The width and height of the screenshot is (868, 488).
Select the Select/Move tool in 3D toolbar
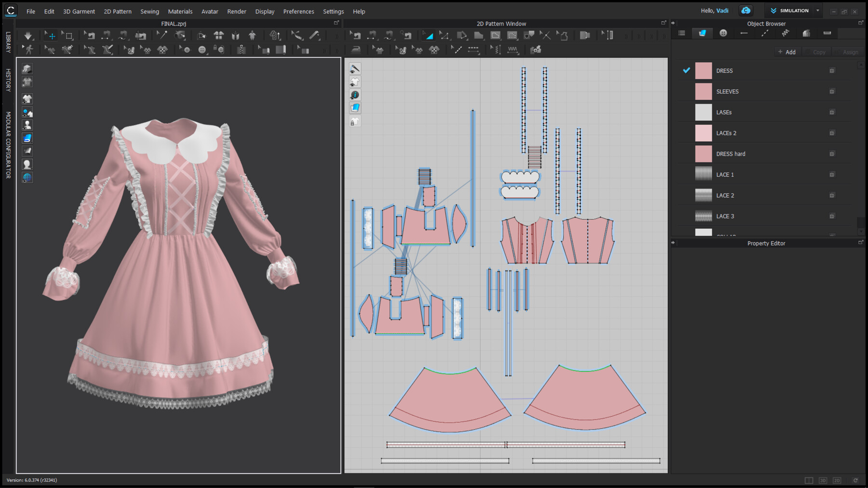(x=50, y=36)
